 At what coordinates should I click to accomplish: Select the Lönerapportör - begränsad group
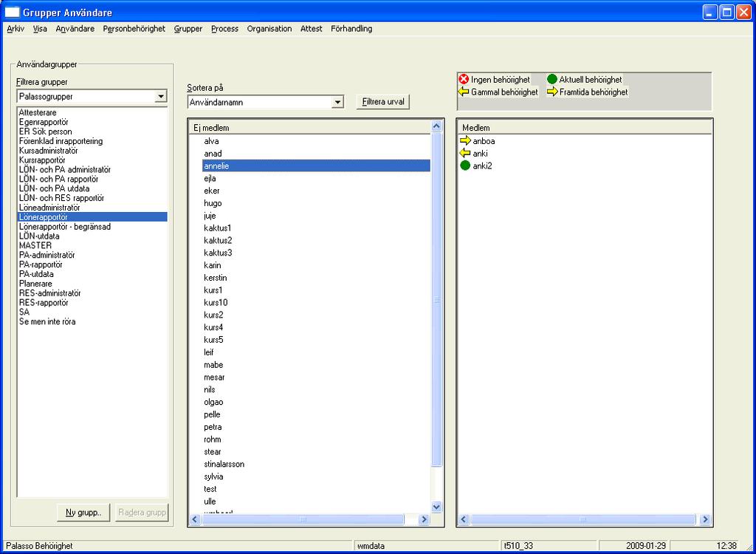(92, 226)
